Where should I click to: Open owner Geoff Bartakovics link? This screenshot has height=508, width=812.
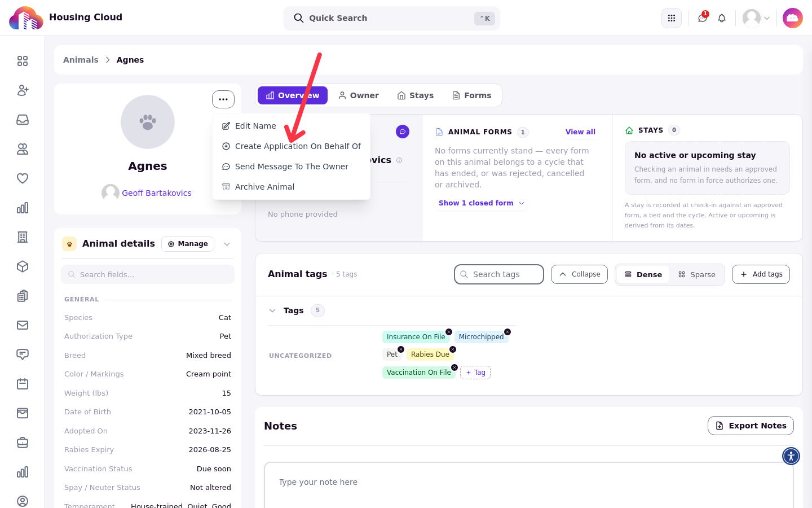tap(157, 193)
